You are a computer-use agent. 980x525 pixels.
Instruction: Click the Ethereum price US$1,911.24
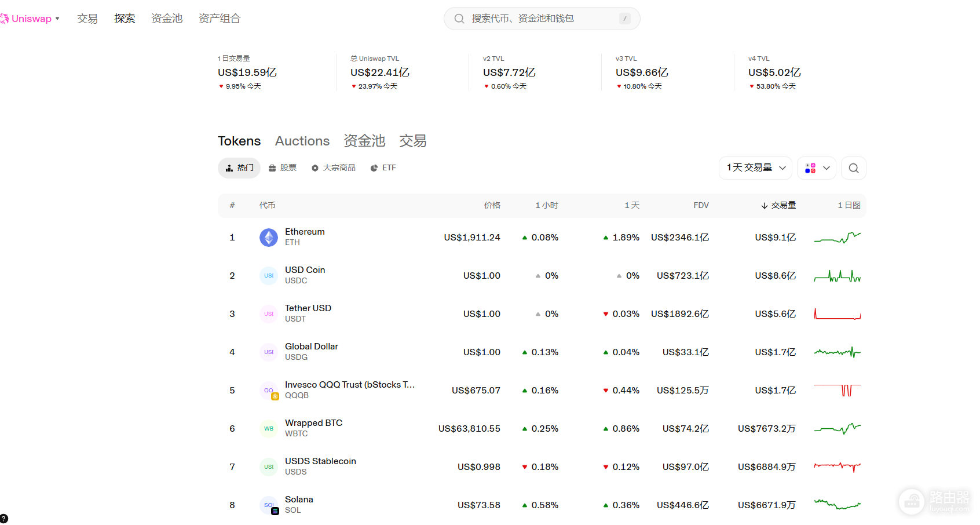tap(472, 238)
